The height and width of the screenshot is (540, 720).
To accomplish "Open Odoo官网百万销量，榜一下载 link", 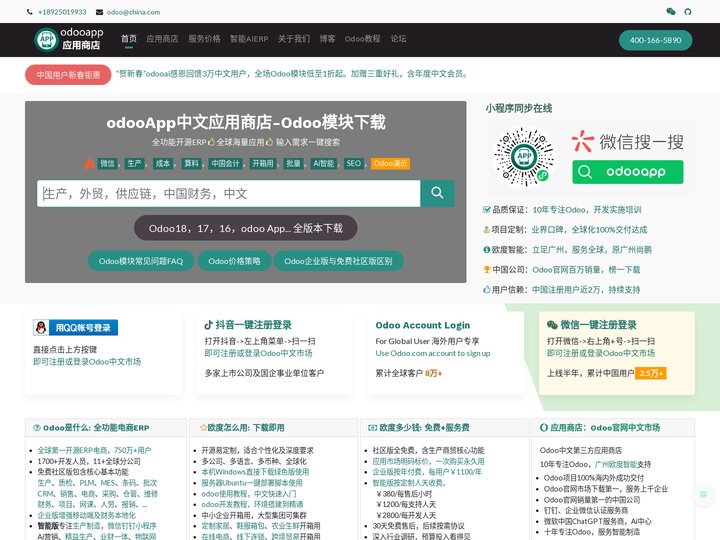I will 586,270.
